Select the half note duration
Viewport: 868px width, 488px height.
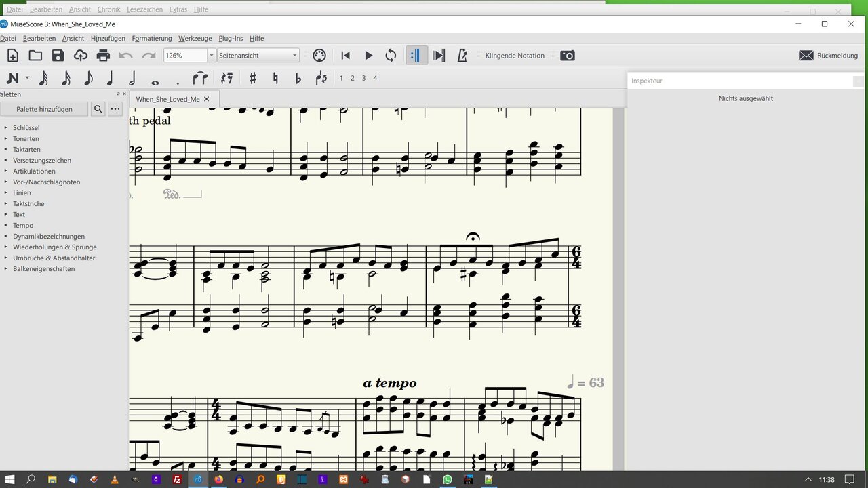133,78
